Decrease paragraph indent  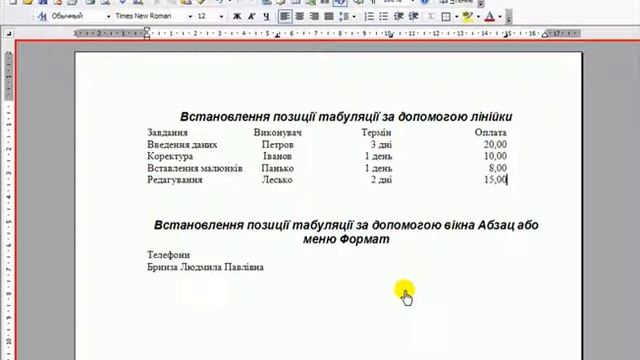pos(399,16)
